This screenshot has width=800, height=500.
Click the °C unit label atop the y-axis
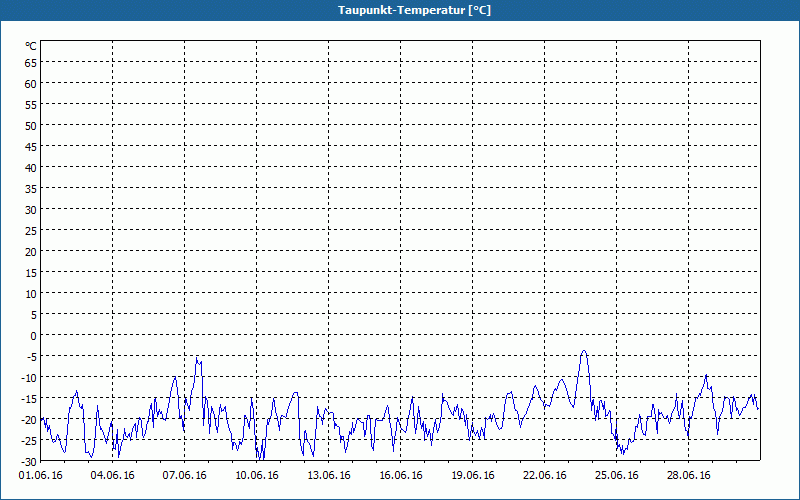coord(31,46)
